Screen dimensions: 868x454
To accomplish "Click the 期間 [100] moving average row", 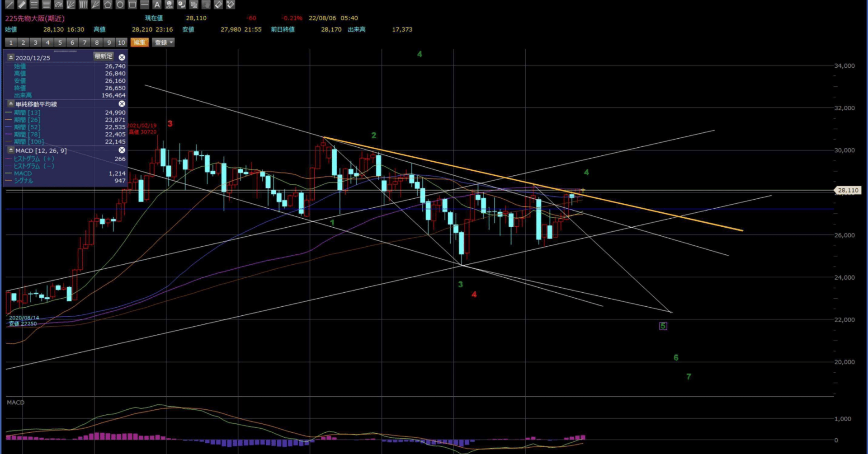I will 66,142.
